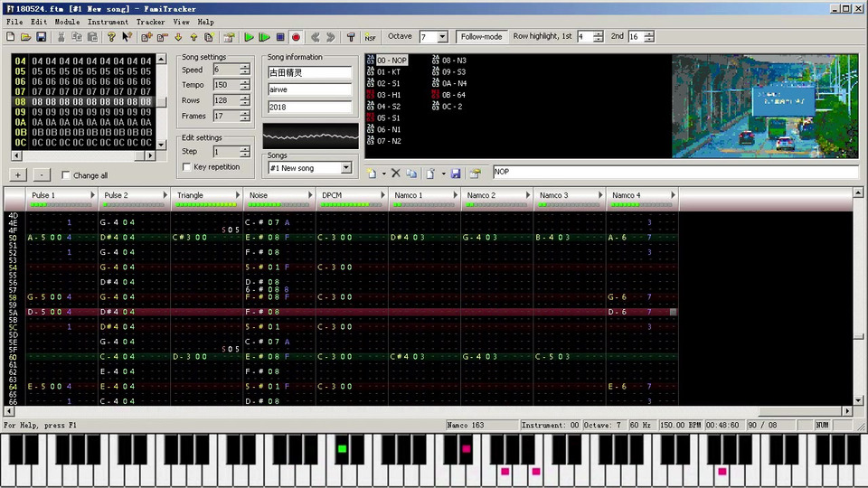Viewport: 868px width, 488px height.
Task: Toggle the Follow-mode button
Action: pyautogui.click(x=481, y=37)
